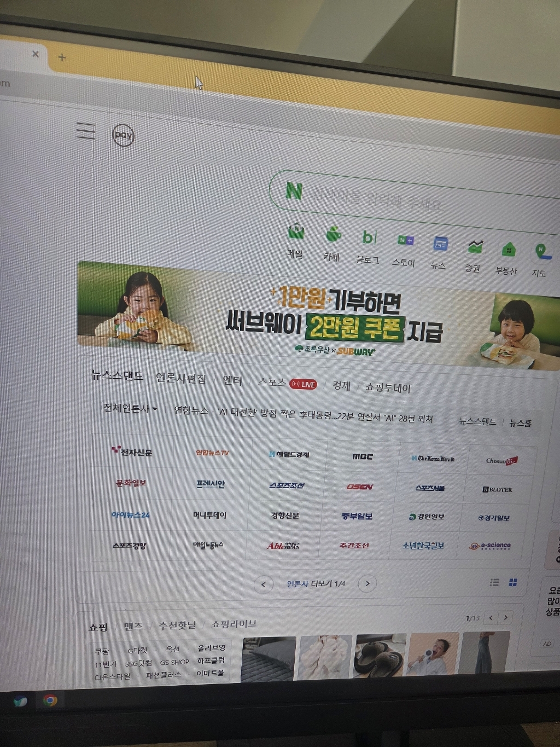The width and height of the screenshot is (560, 747).
Task: Click the Chrome icon in the taskbar
Action: tap(50, 700)
